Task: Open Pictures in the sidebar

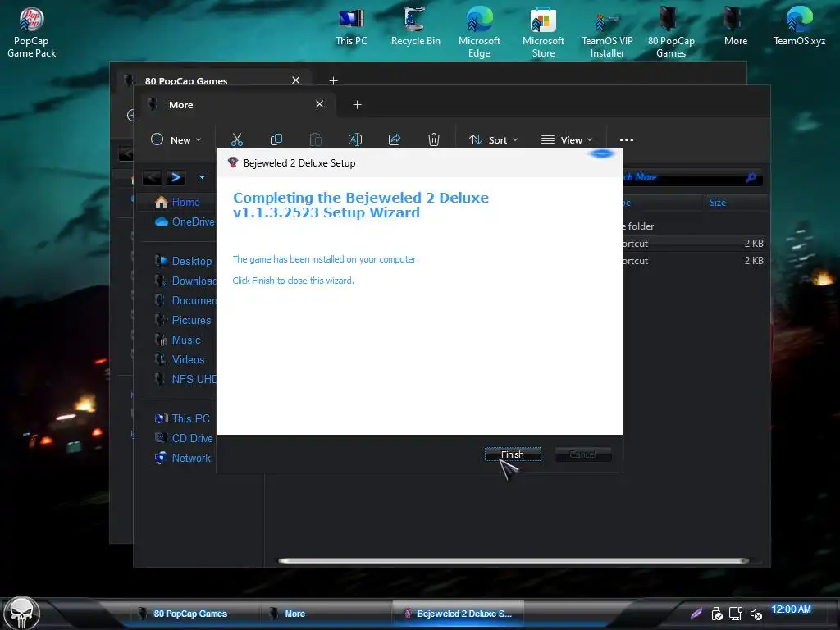Action: point(183,321)
